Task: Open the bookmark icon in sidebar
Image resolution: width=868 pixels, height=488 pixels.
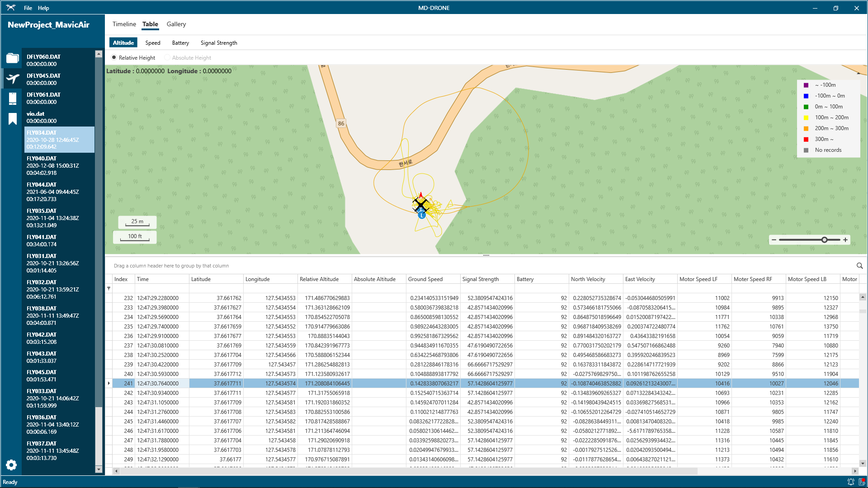Action: pyautogui.click(x=12, y=118)
